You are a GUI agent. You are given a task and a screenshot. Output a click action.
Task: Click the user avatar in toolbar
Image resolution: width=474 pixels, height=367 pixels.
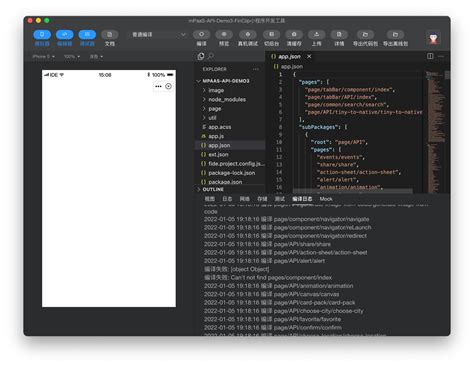click(x=433, y=39)
